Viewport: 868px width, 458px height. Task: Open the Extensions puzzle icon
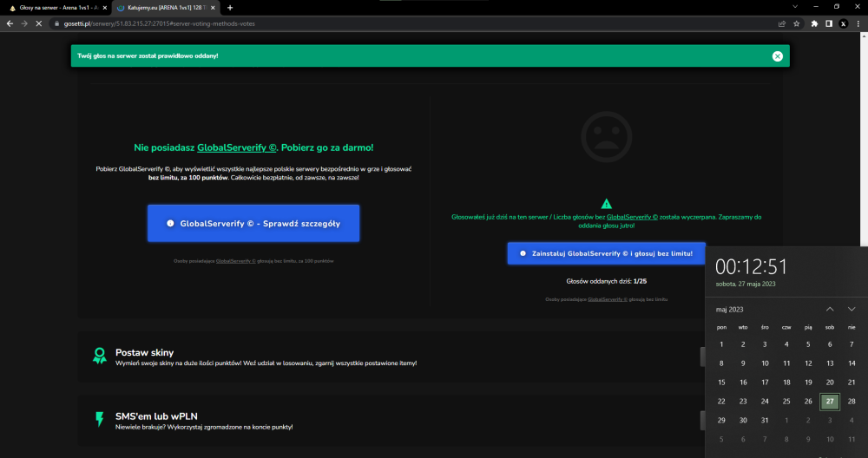(814, 23)
